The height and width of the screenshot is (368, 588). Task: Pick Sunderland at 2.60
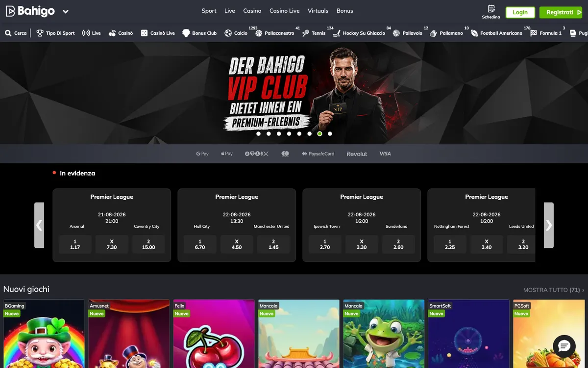pyautogui.click(x=398, y=244)
